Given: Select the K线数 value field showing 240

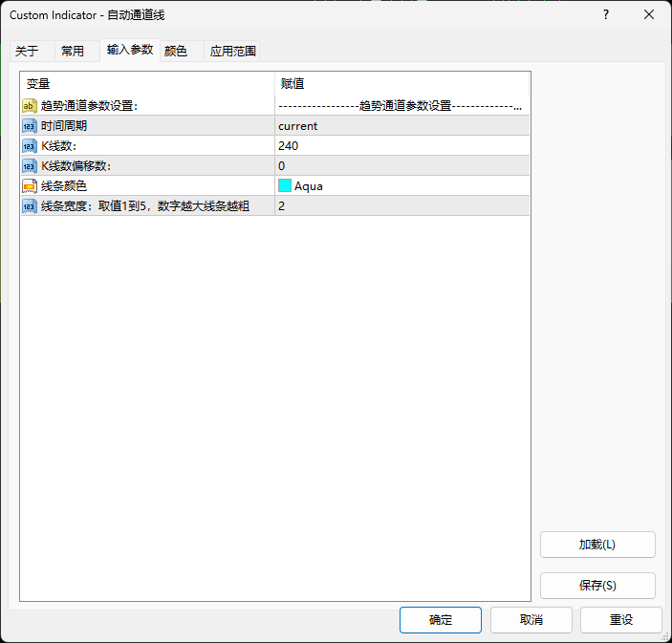Looking at the screenshot, I should (401, 146).
